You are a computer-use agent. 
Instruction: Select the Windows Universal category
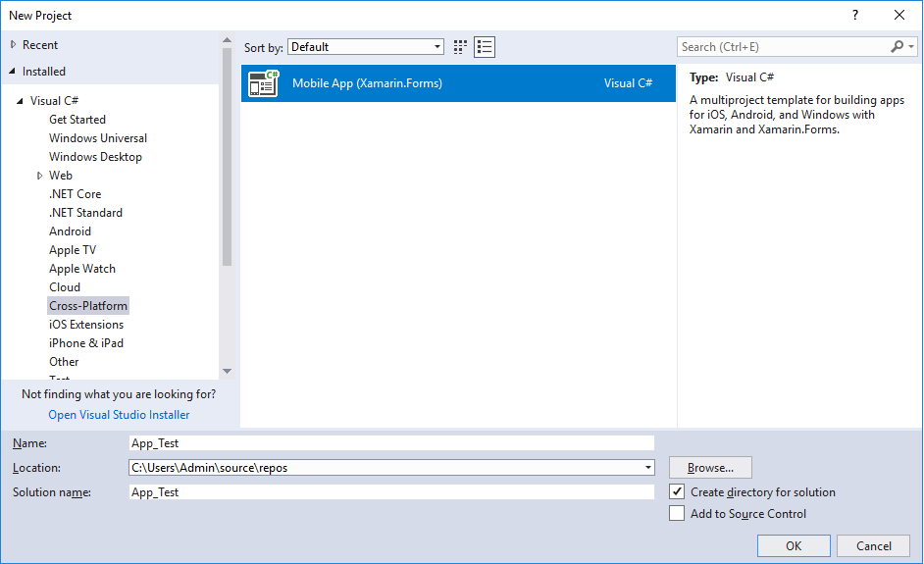click(x=98, y=138)
